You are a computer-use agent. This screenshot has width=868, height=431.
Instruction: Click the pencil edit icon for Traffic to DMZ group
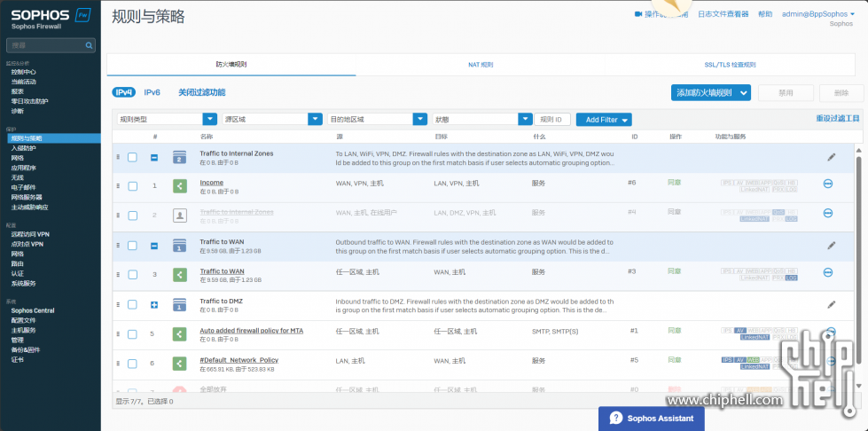coord(831,304)
